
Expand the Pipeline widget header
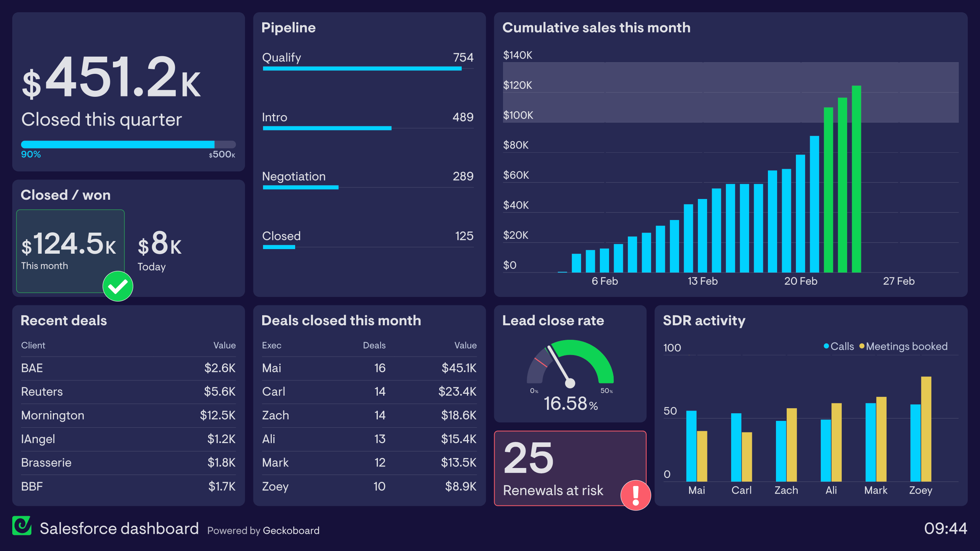point(288,27)
